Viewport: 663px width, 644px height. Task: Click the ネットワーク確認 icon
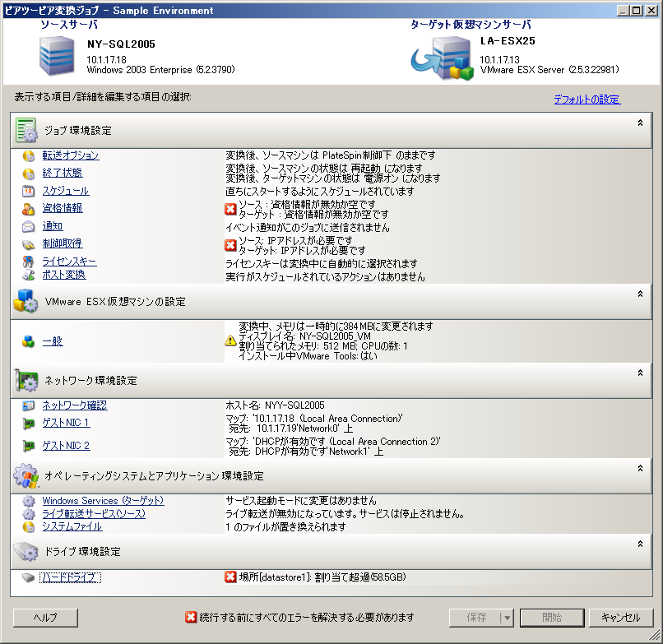pyautogui.click(x=28, y=405)
